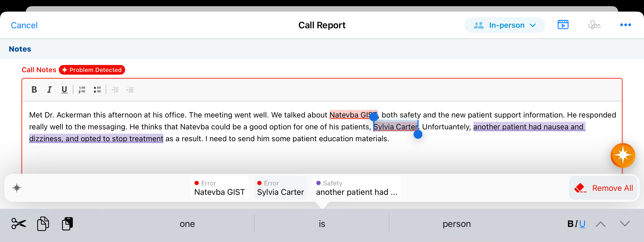Insert a numbered list
644x242 pixels.
click(82, 90)
